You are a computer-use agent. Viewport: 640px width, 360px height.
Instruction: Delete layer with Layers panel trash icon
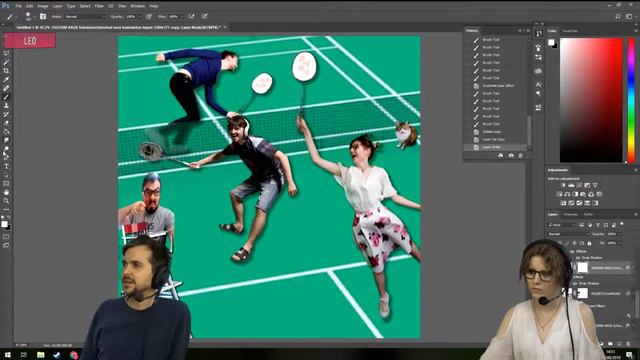point(629,344)
